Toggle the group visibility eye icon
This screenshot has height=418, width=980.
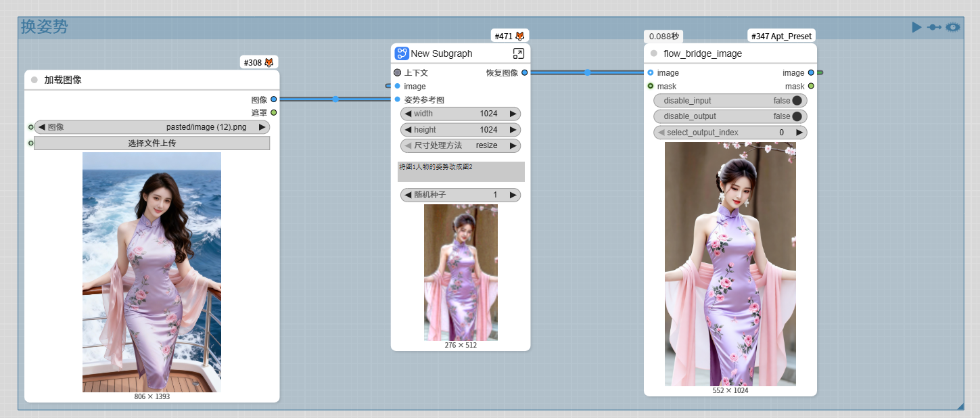953,27
